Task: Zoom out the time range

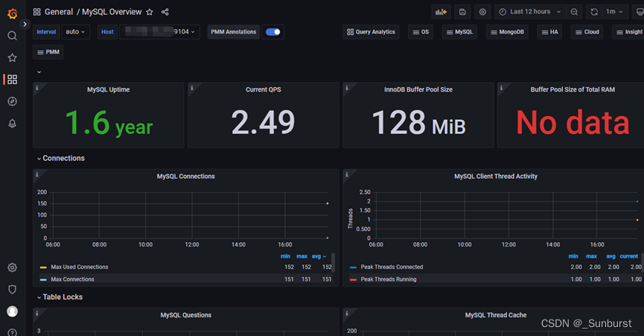Action: click(574, 12)
